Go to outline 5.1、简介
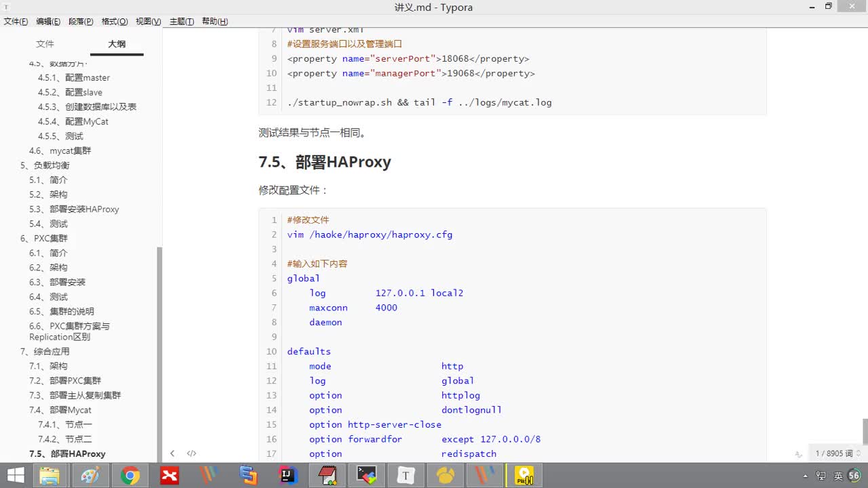Screen dimensions: 868x488 48,180
